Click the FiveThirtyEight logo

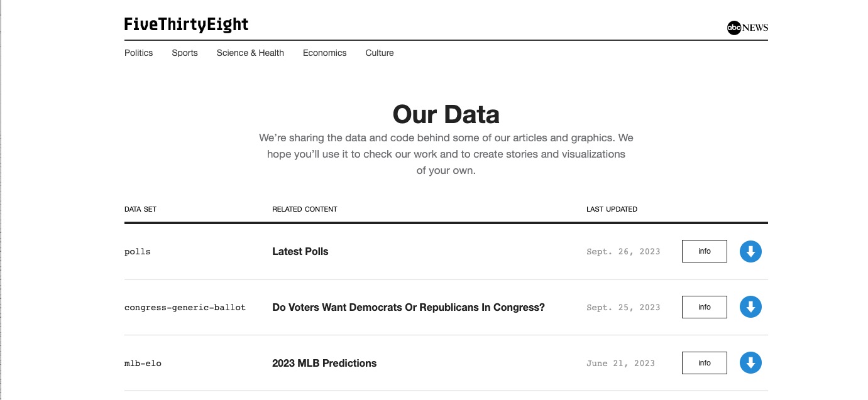pyautogui.click(x=186, y=24)
